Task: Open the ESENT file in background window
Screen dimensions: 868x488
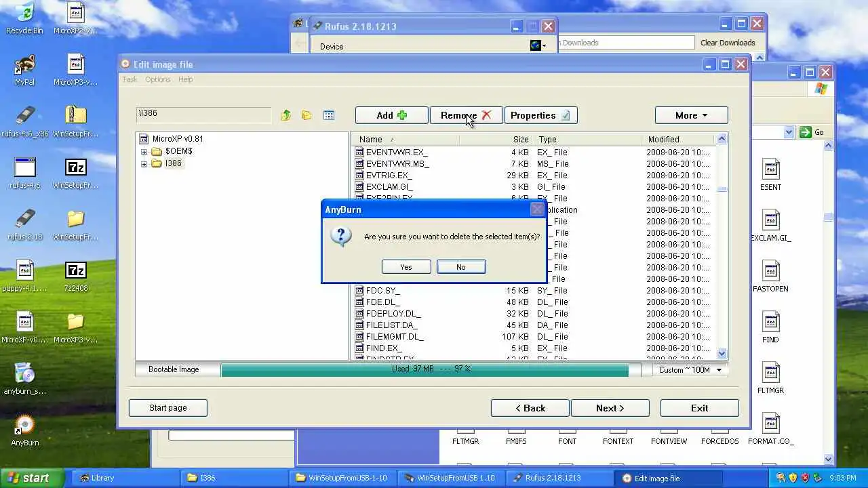Action: [x=770, y=176]
